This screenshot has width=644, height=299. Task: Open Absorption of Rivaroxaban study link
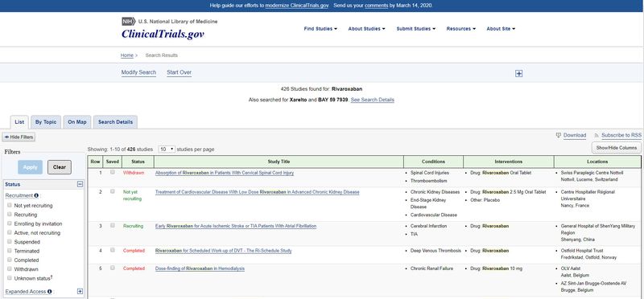point(225,173)
